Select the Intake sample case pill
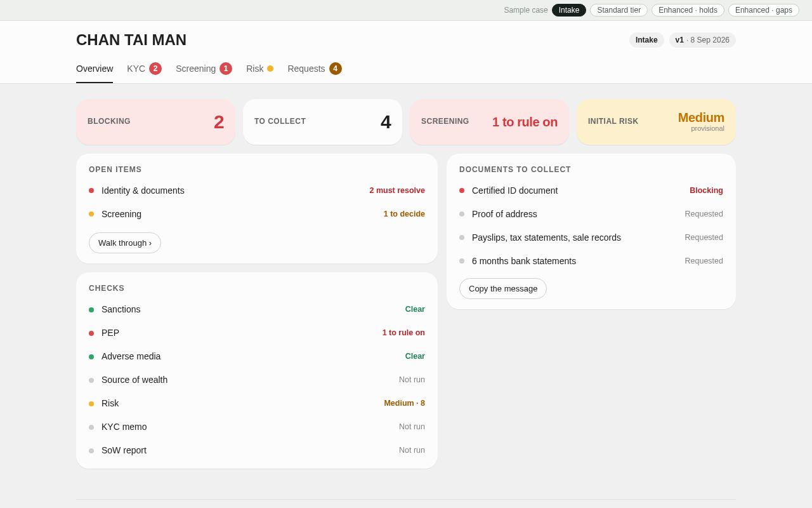Viewport: 812px width, 508px height. (x=569, y=10)
